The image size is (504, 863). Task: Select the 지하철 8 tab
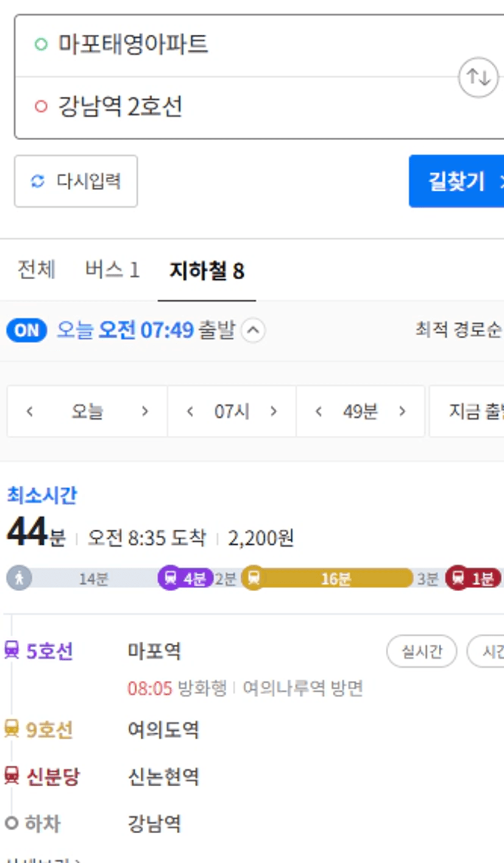[x=207, y=271]
